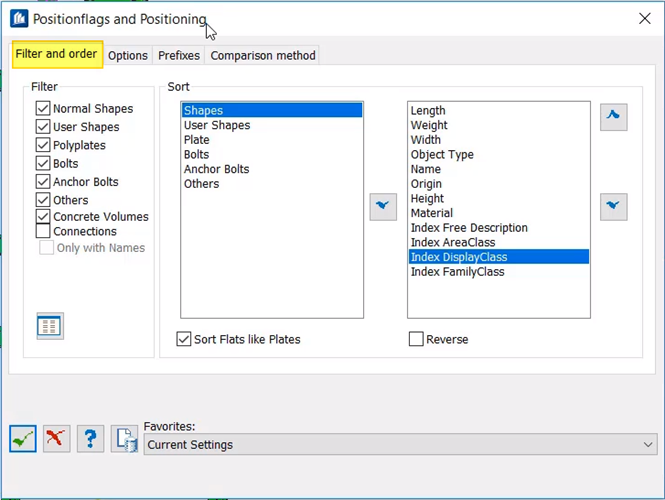
Task: Switch to the Options tab
Action: click(128, 56)
